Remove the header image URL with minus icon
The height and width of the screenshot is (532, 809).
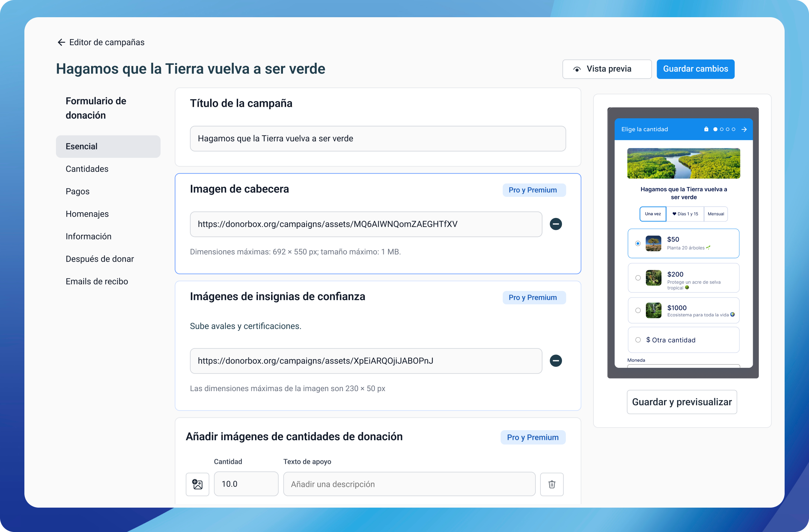pos(556,224)
